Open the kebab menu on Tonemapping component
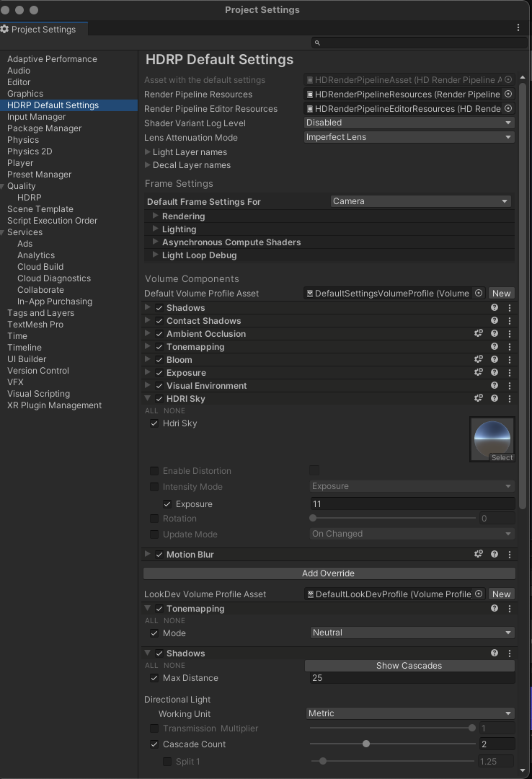The image size is (532, 779). click(x=510, y=347)
